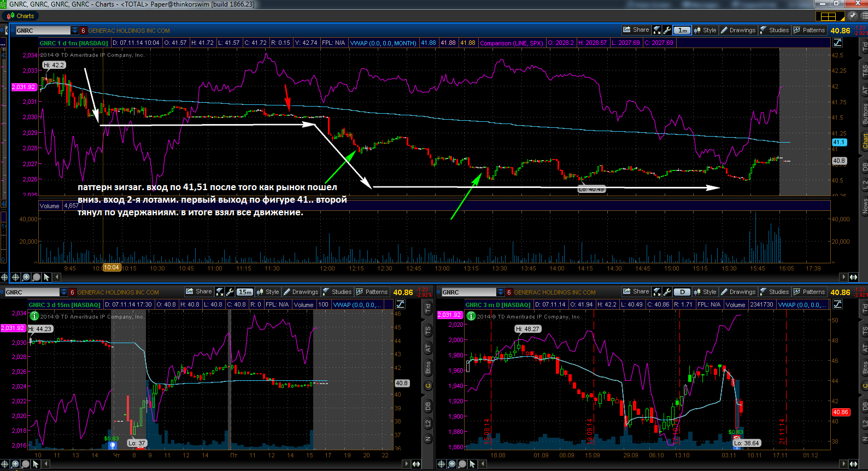Expand the symbol dropdown on the bottom-left chart

64,292
